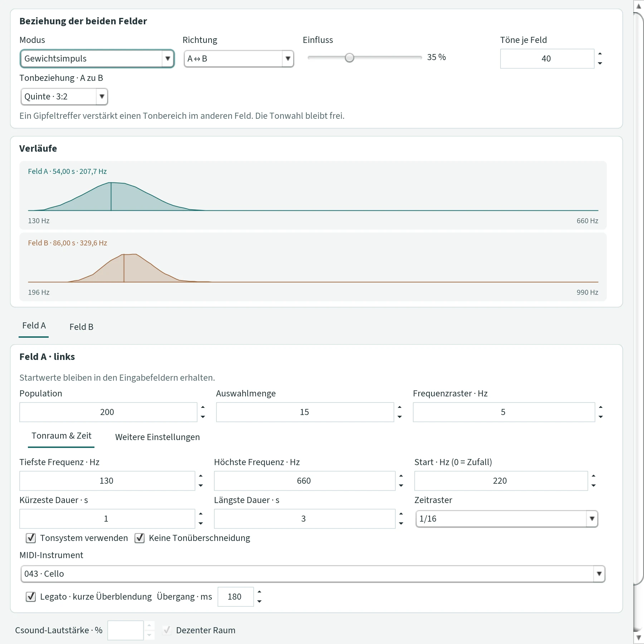Increase Tiefste Frequenz with up arrow
644x644 pixels.
tap(201, 476)
